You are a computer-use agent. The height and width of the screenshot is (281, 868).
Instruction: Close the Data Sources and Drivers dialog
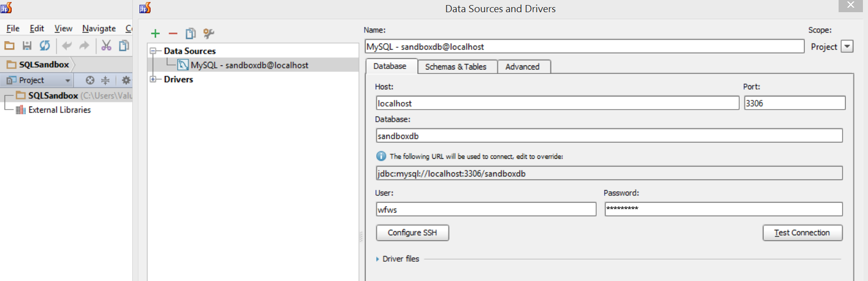(850, 6)
